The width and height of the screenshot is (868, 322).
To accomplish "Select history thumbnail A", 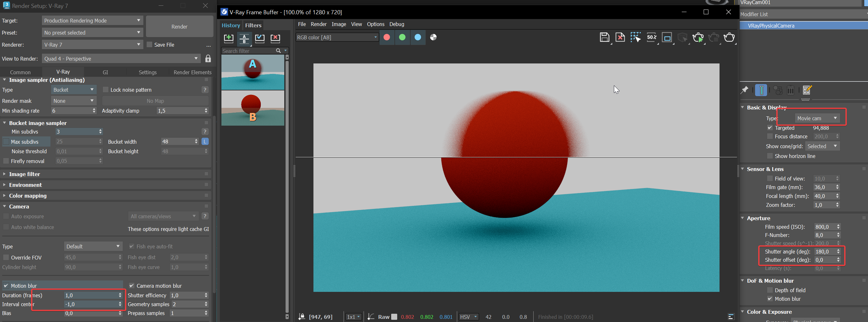I will (253, 72).
